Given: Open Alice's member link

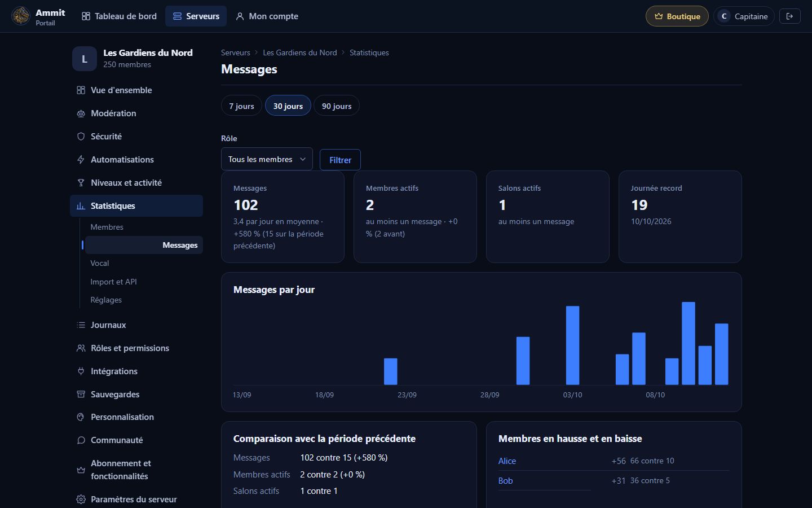Looking at the screenshot, I should click(507, 461).
